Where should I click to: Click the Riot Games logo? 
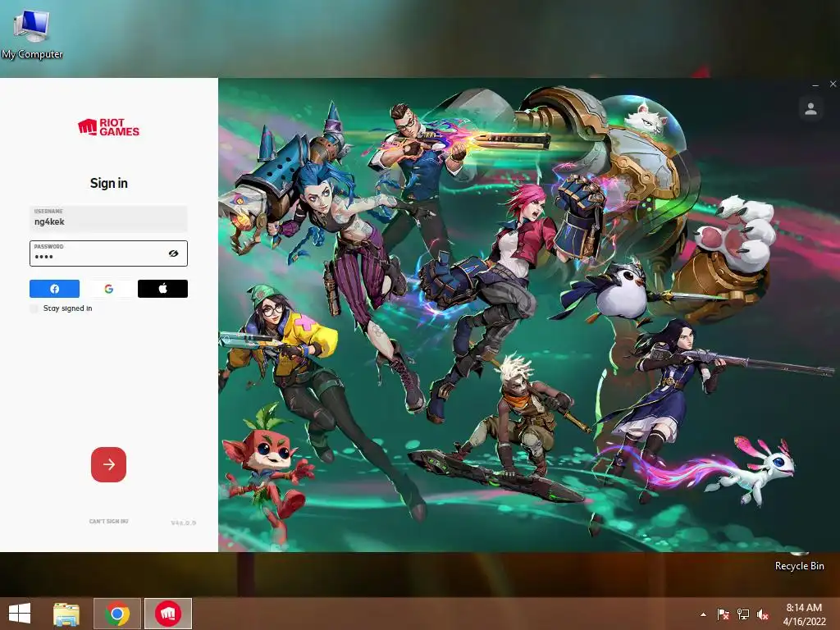109,127
